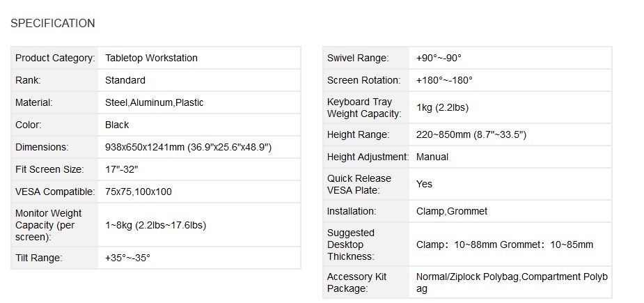Select the Swivel Range +90°~-90° value

click(x=439, y=58)
